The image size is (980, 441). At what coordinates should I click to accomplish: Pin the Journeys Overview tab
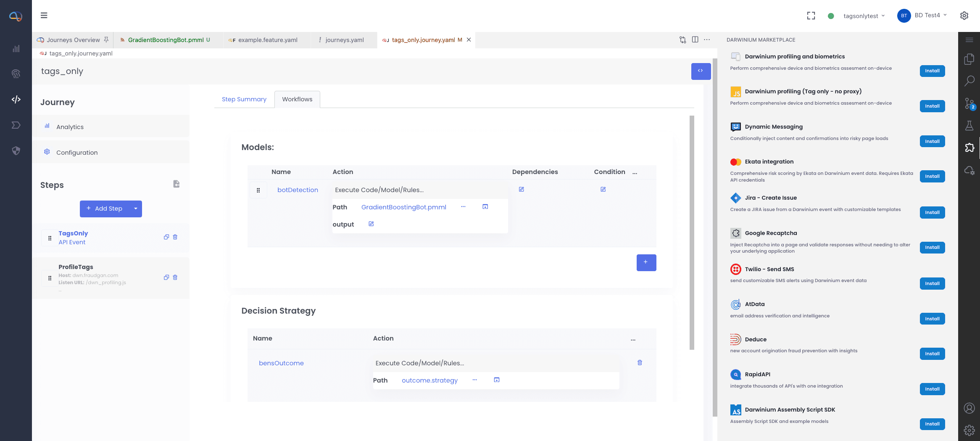(106, 40)
